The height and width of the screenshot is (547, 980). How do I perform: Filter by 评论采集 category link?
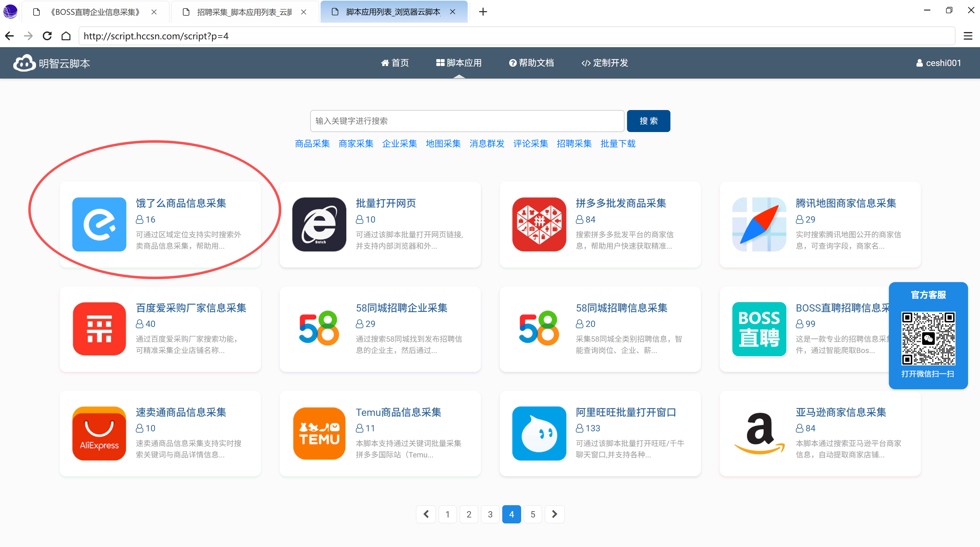coord(530,143)
